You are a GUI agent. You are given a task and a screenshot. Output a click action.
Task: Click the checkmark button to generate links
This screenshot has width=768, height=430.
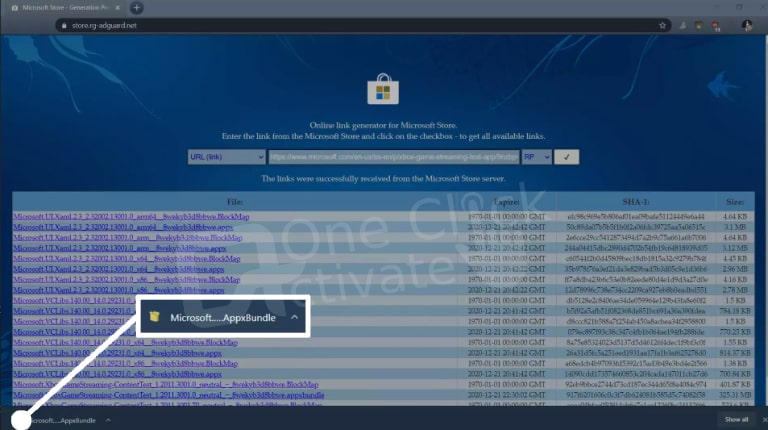click(x=566, y=157)
